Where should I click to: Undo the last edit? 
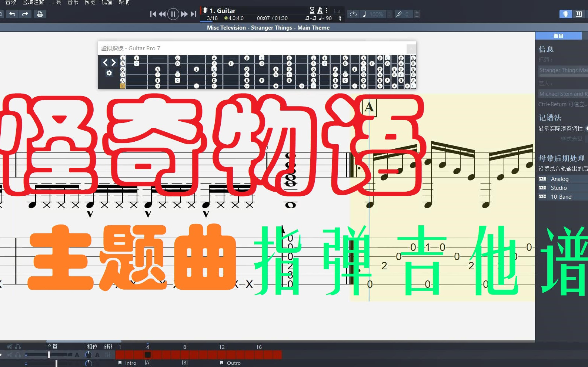(12, 14)
